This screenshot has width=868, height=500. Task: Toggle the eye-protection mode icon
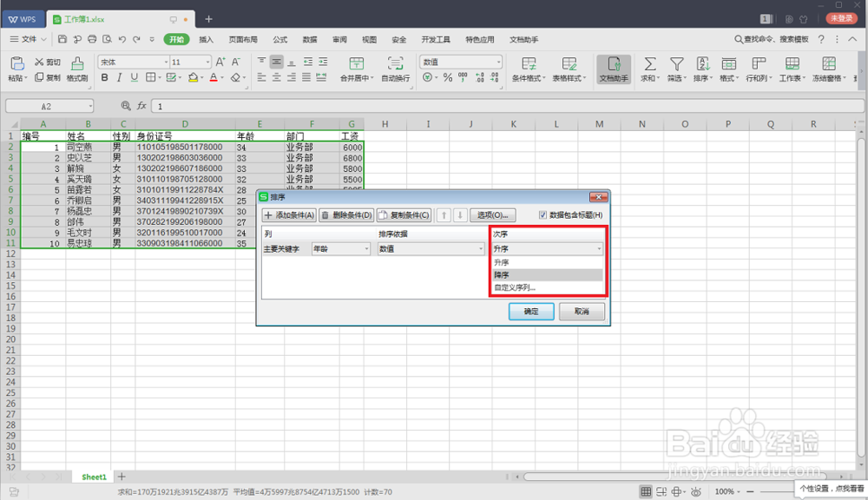point(696,491)
